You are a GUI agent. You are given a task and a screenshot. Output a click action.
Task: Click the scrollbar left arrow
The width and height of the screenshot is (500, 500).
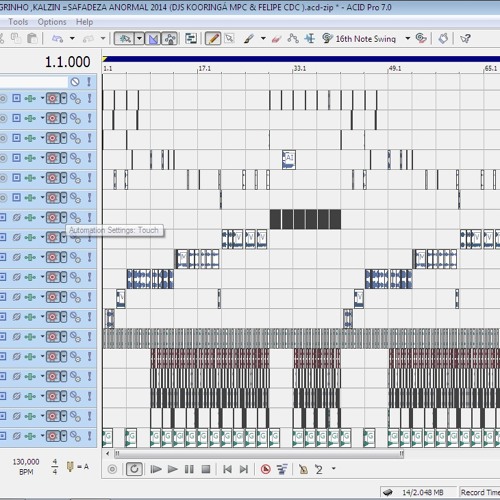(107, 453)
